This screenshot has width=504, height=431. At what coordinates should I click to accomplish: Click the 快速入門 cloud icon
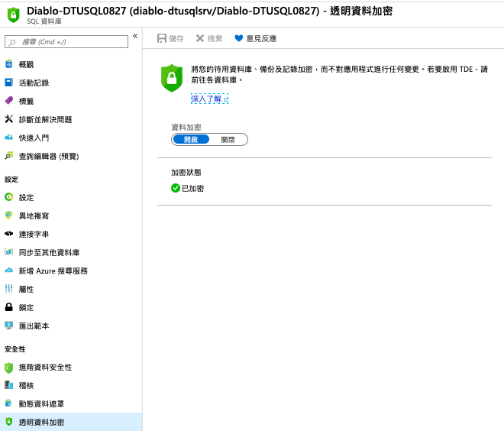click(9, 138)
